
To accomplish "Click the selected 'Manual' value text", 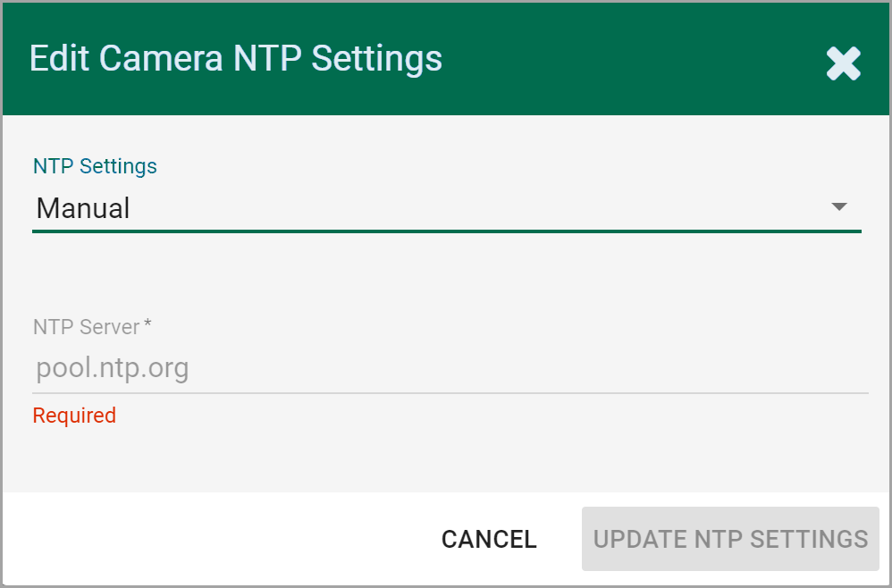I will (83, 208).
